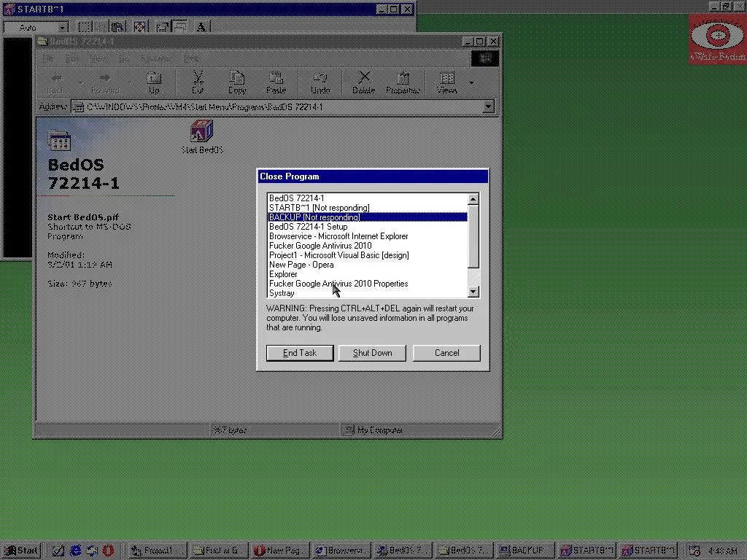Select 'BedOS 72214-1' in the task list
This screenshot has width=747, height=560.
(368, 198)
